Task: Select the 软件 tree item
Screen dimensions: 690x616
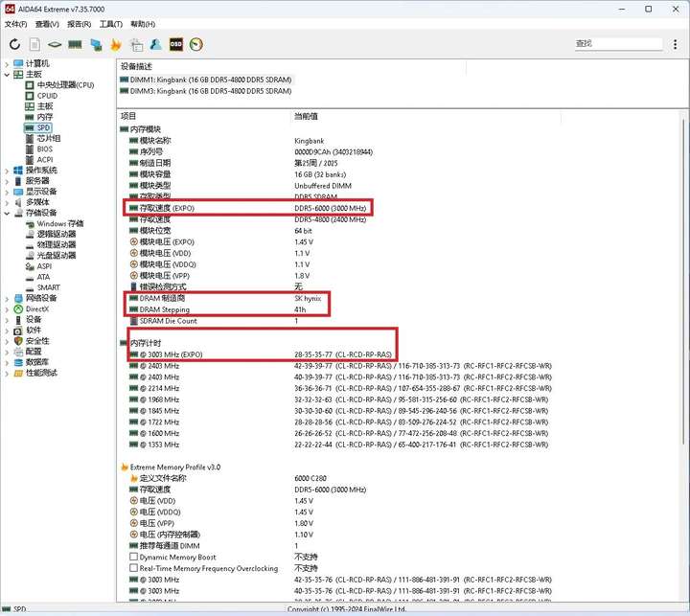Action: pos(34,330)
